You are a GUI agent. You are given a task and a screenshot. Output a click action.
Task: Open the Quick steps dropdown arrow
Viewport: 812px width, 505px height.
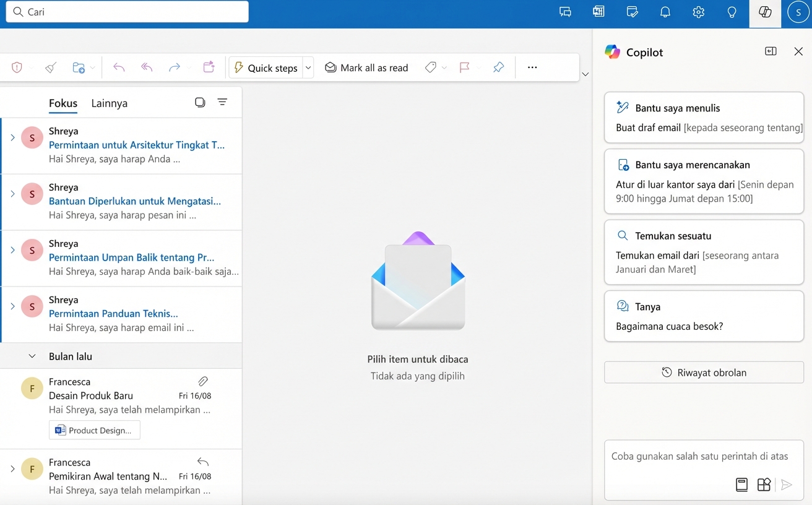pyautogui.click(x=308, y=67)
